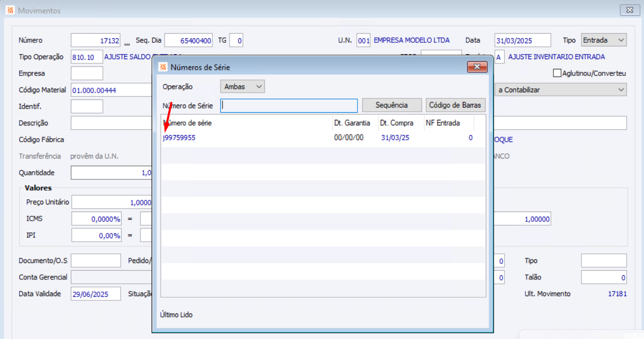Click the ICMS percentage field 0,0000%
644x339 pixels.
point(96,219)
